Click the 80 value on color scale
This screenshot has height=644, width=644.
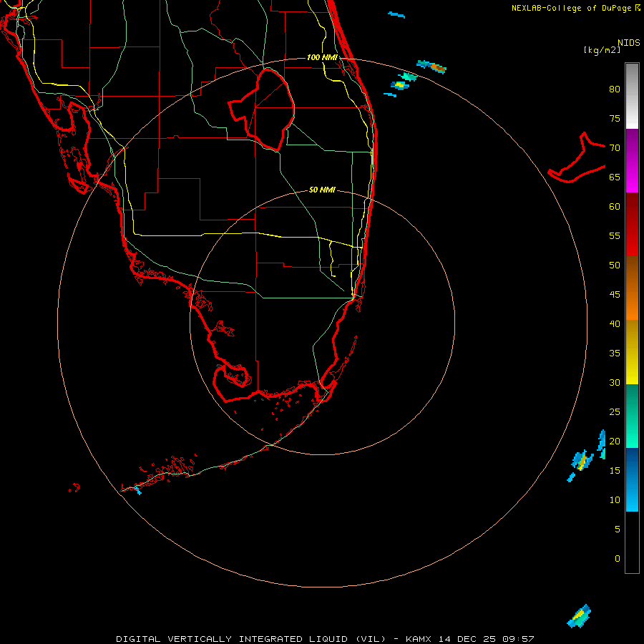tap(615, 89)
